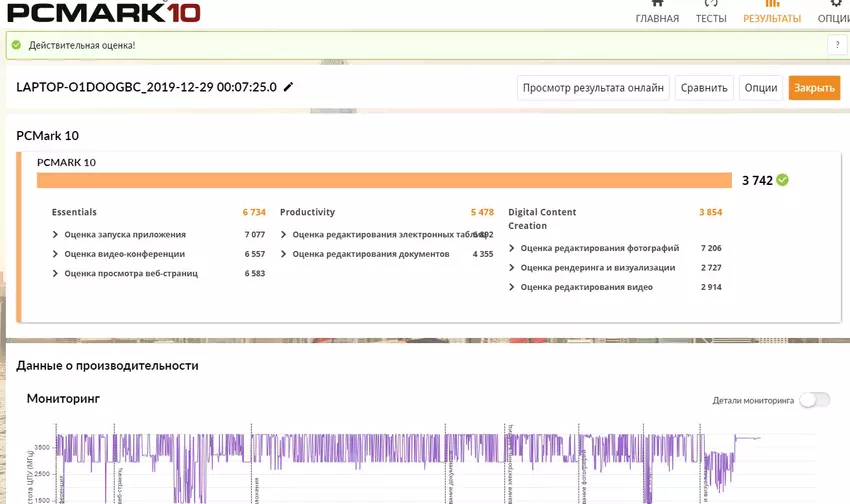Screen dimensions: 850x504
Task: Expand the app launch score (запуска приложения) row
Action: (x=55, y=235)
